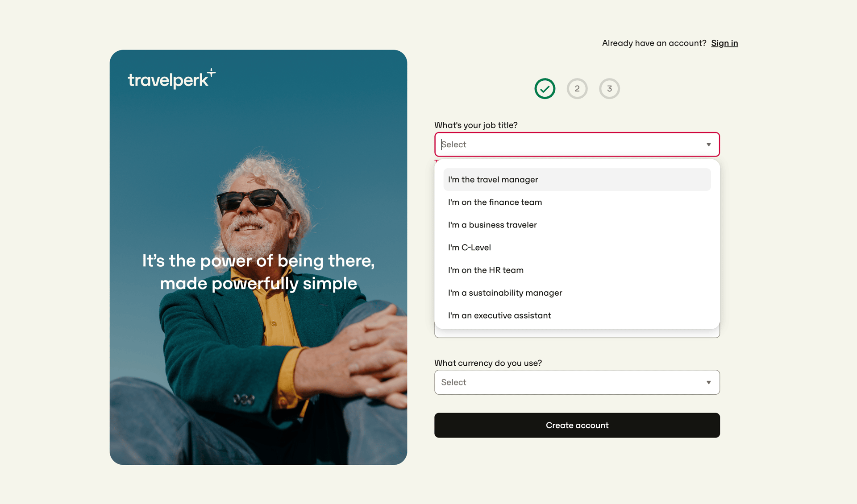
Task: Click the Create account button
Action: (577, 425)
